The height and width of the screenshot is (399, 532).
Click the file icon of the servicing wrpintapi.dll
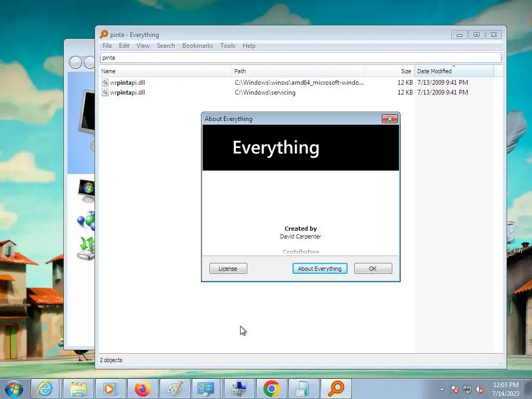[105, 92]
